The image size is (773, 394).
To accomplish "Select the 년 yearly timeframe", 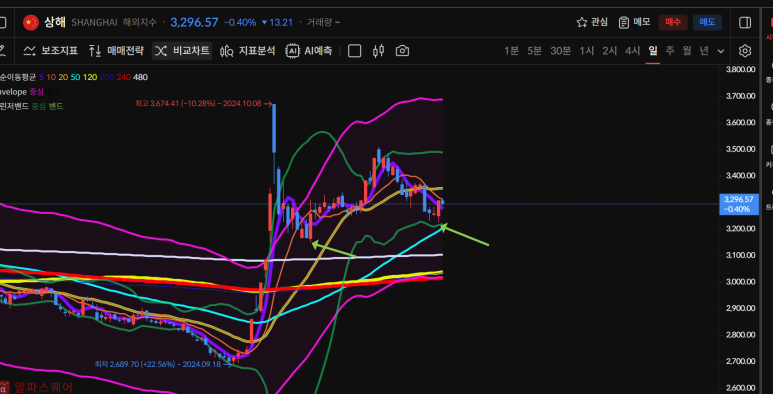I will [x=704, y=51].
